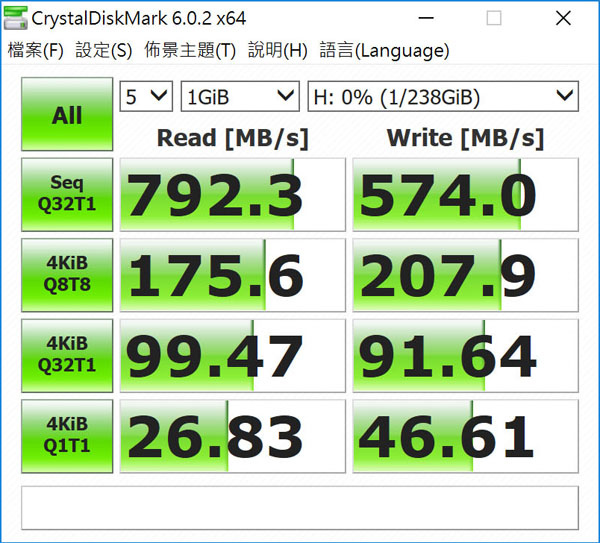Minimize the CrystalDiskMark window
This screenshot has width=600, height=543.
pyautogui.click(x=426, y=18)
